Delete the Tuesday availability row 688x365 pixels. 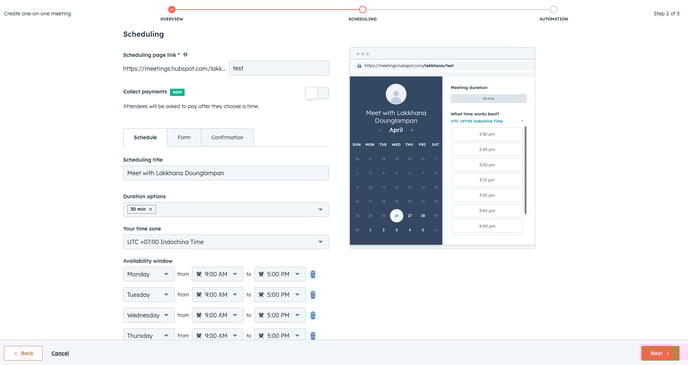(x=313, y=295)
